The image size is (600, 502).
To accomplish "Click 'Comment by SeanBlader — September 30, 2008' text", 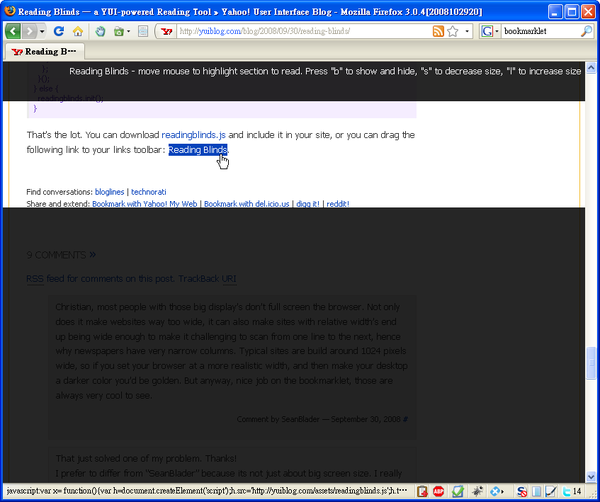I will click(318, 419).
